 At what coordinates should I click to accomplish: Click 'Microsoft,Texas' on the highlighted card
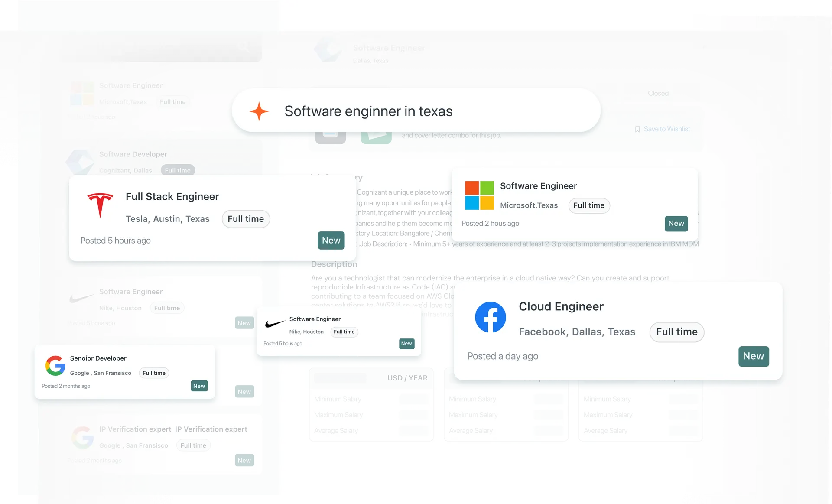pyautogui.click(x=529, y=205)
